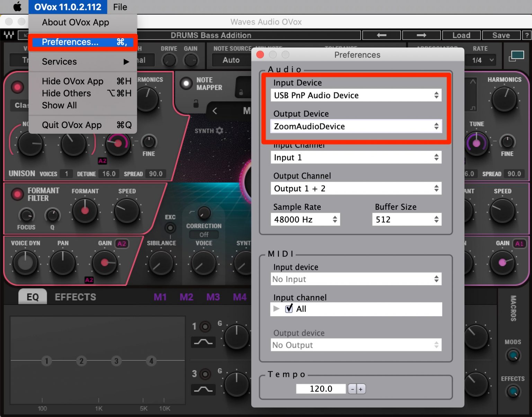Click the next preset arrow

point(422,35)
